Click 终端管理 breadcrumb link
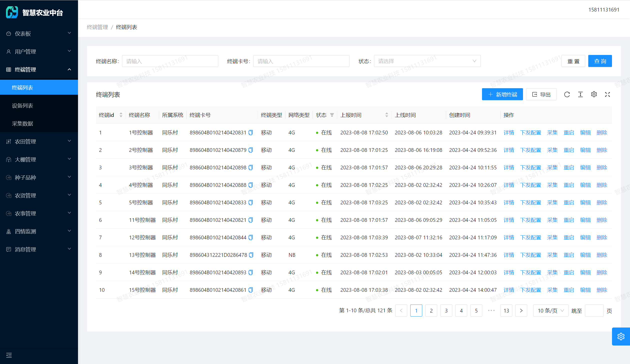 point(97,27)
